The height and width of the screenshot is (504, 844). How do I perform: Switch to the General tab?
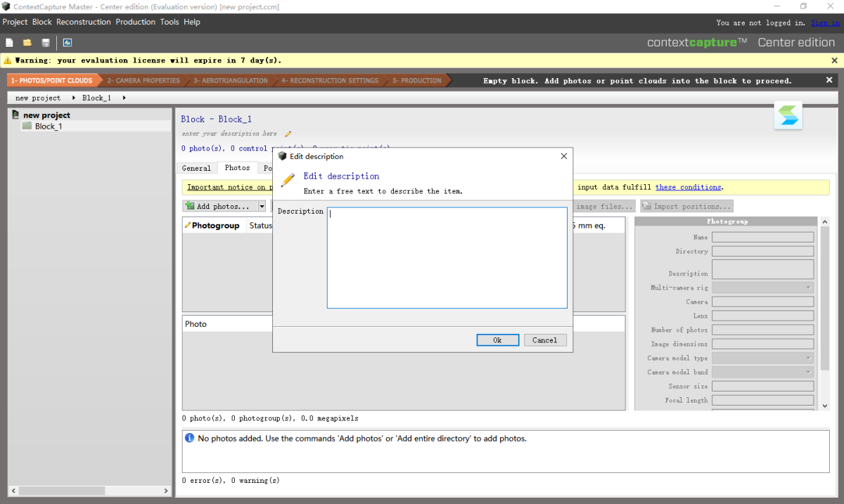(197, 168)
